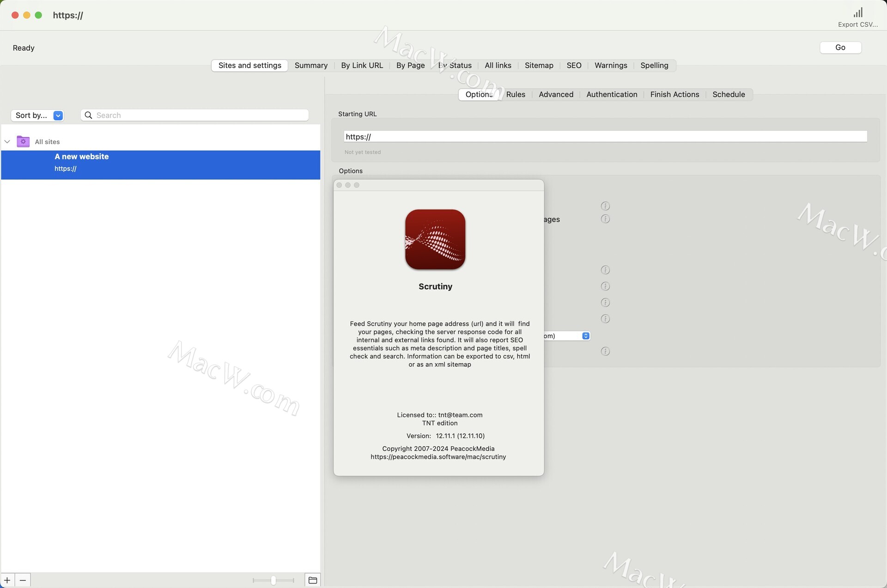Click the topmost info icon in the Options panel
The width and height of the screenshot is (887, 588).
click(x=605, y=206)
